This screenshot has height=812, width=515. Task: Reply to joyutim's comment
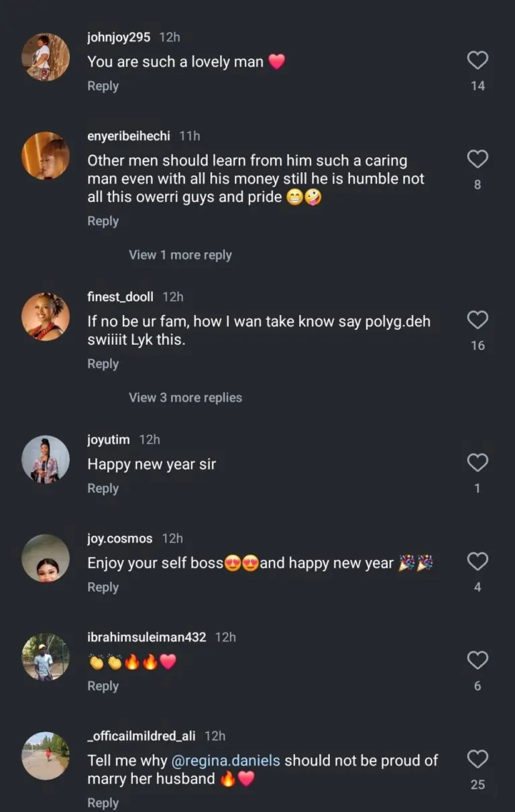103,489
